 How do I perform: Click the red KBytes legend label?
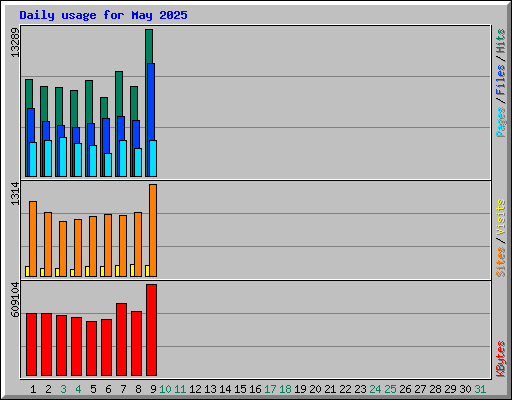[501, 359]
